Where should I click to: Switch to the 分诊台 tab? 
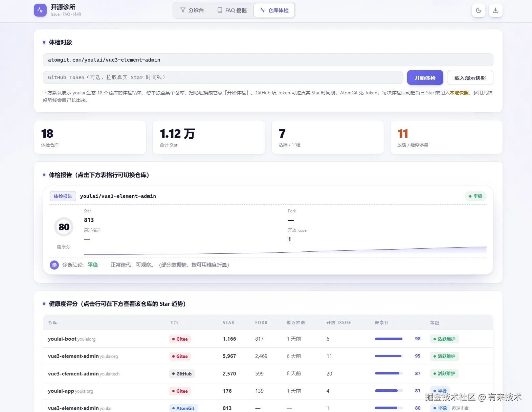coord(192,10)
